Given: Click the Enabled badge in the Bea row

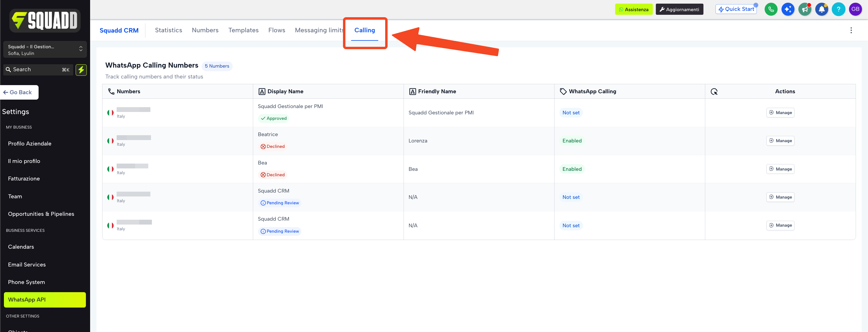Looking at the screenshot, I should click(x=572, y=169).
